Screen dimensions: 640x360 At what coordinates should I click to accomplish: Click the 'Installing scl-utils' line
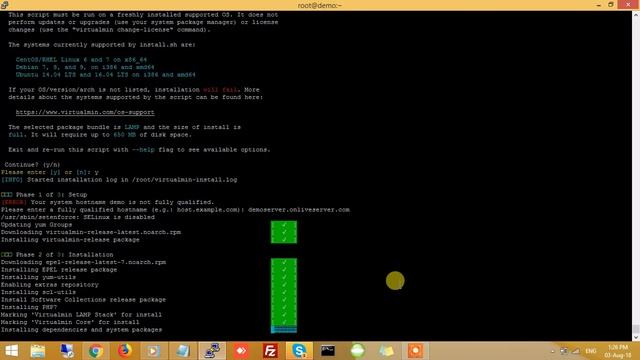click(38, 292)
